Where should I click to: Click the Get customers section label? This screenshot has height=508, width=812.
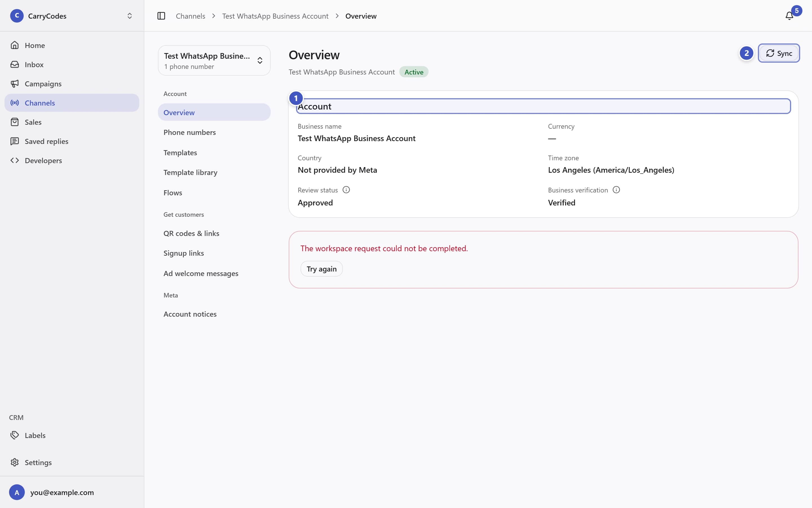tap(184, 214)
